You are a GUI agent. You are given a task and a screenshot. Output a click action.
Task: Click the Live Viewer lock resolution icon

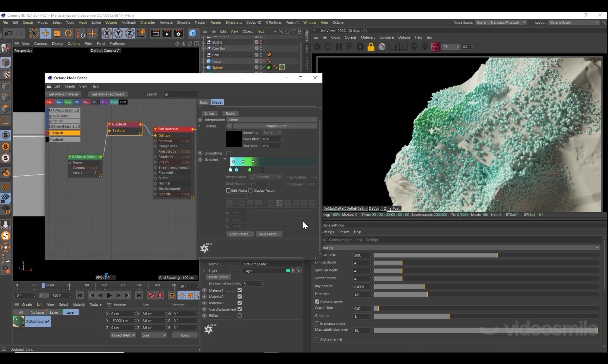[x=371, y=47]
